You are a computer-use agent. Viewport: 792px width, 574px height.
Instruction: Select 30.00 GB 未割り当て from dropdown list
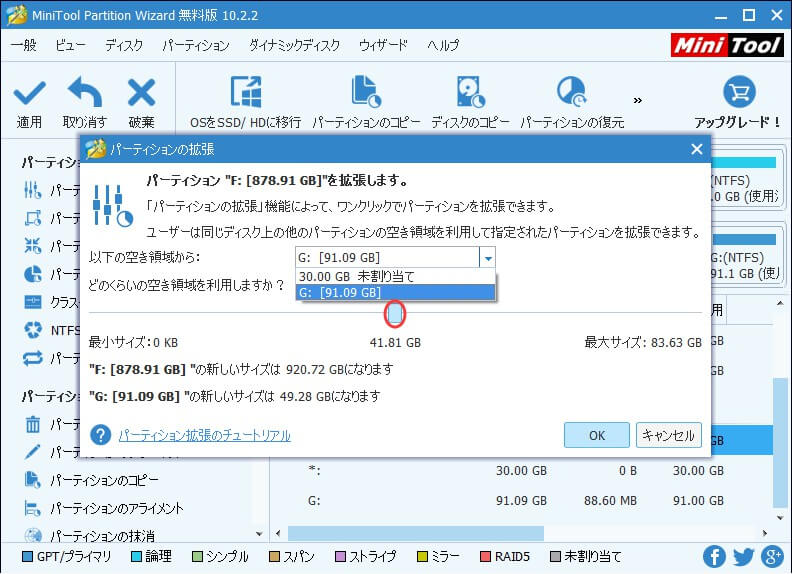click(395, 276)
